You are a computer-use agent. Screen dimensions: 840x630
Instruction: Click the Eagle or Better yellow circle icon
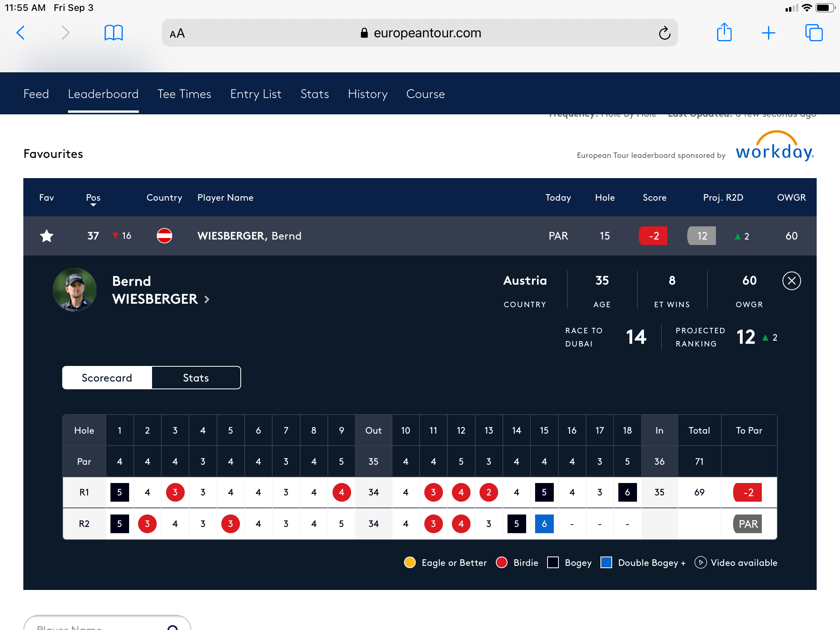411,562
